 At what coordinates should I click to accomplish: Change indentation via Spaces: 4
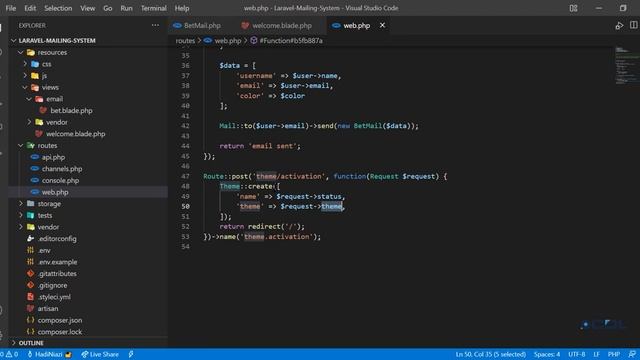click(547, 354)
